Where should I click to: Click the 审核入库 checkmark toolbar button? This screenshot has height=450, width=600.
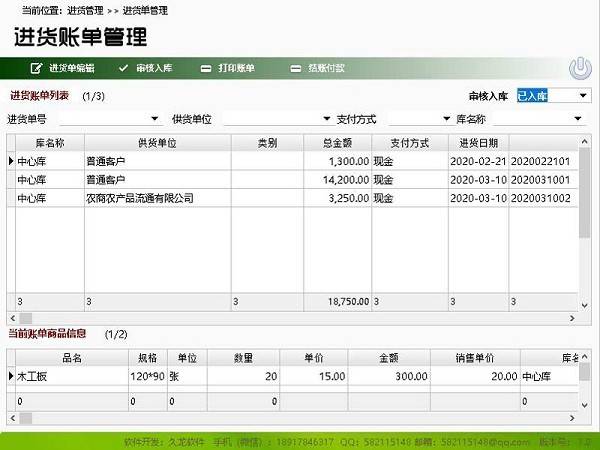(148, 68)
